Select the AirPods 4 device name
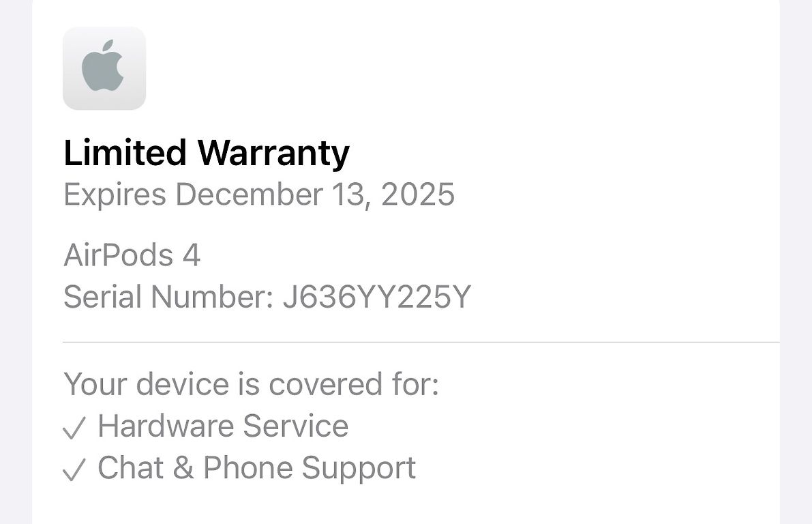Viewport: 812px width, 524px height. (x=132, y=255)
